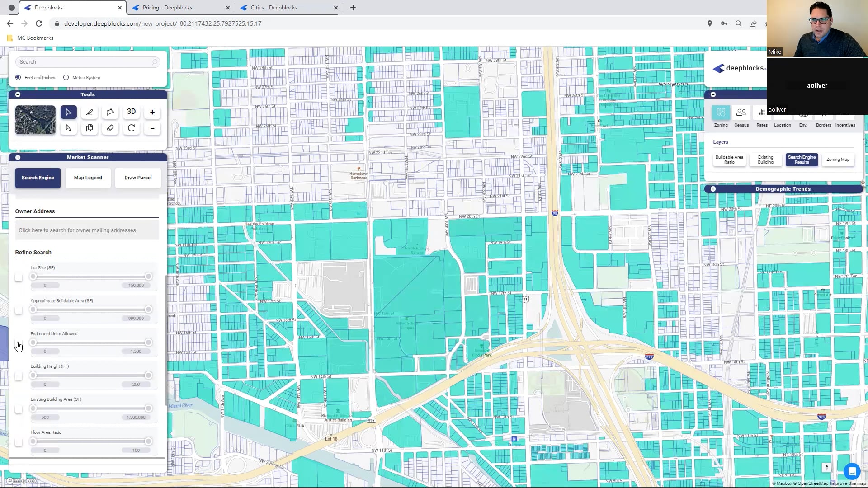The width and height of the screenshot is (868, 488).
Task: Switch to 3D view
Action: (x=131, y=112)
